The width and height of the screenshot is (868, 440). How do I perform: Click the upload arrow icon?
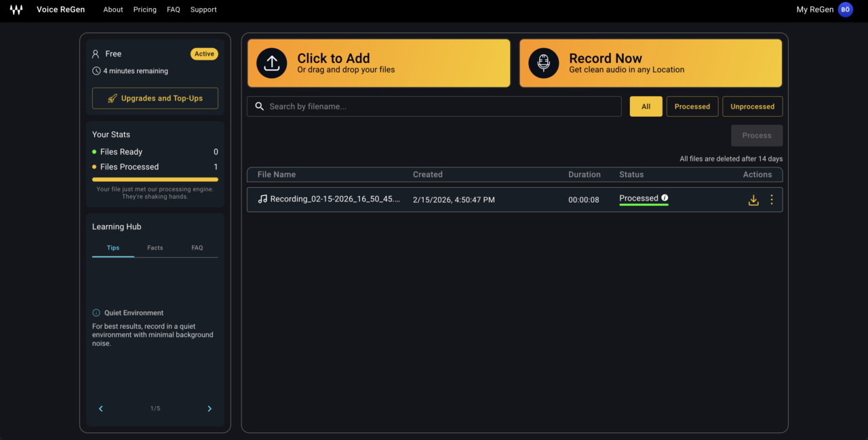coord(271,63)
